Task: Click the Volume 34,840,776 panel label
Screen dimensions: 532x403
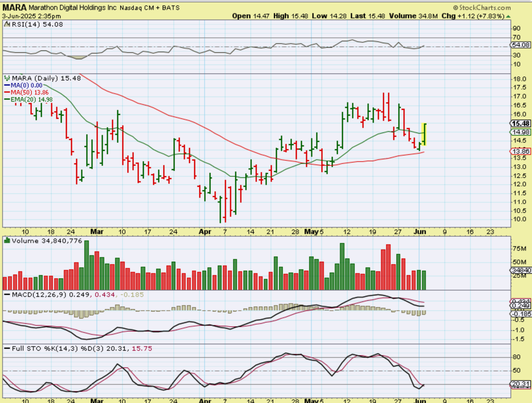Action: [47, 241]
